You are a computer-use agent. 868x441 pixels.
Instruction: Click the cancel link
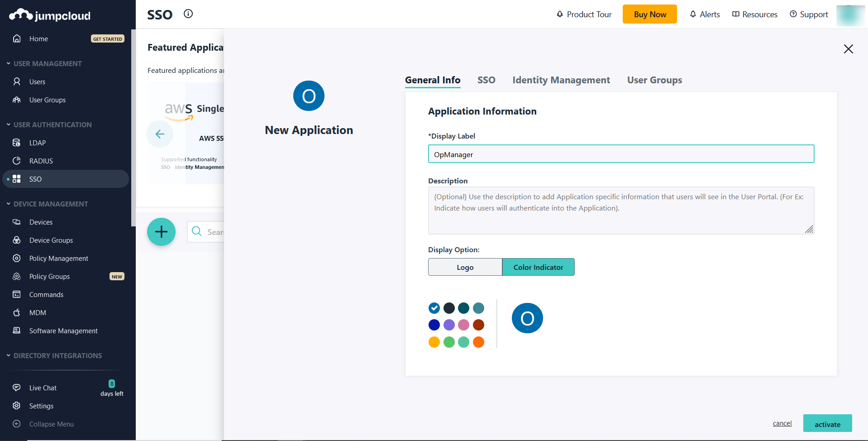(782, 423)
